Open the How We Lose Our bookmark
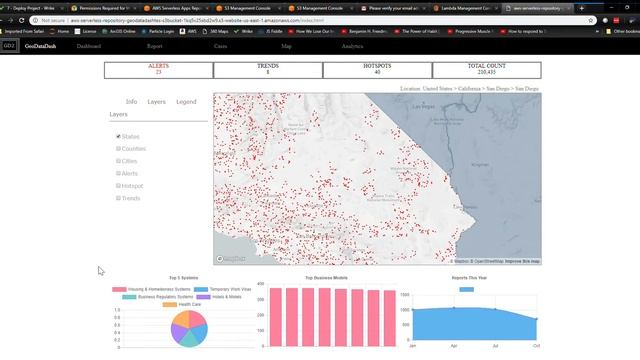 pos(311,31)
